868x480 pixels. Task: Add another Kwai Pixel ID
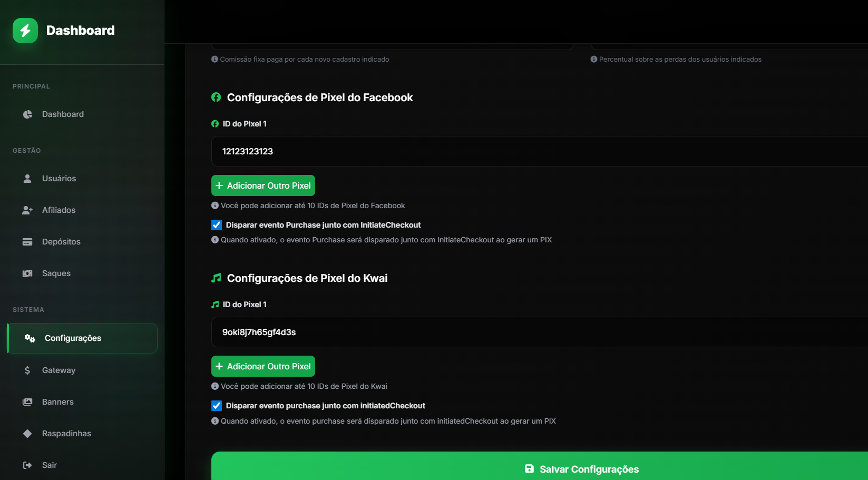pyautogui.click(x=263, y=366)
